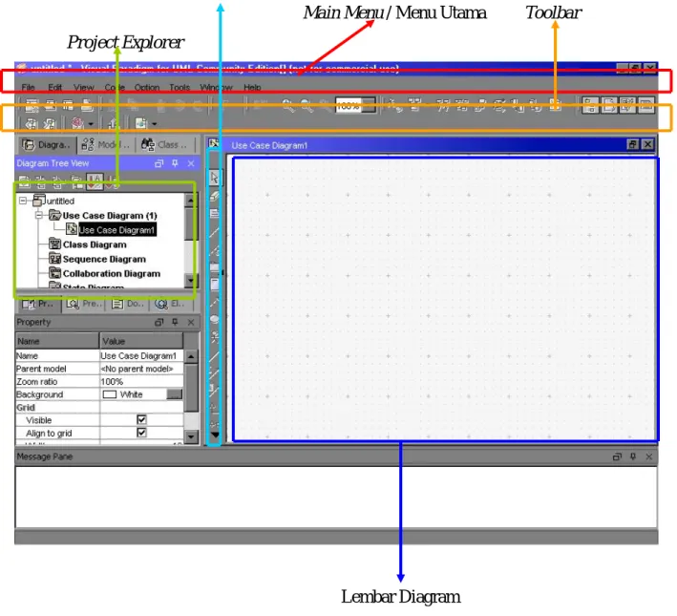Open the File menu
677x616 pixels.
point(28,87)
